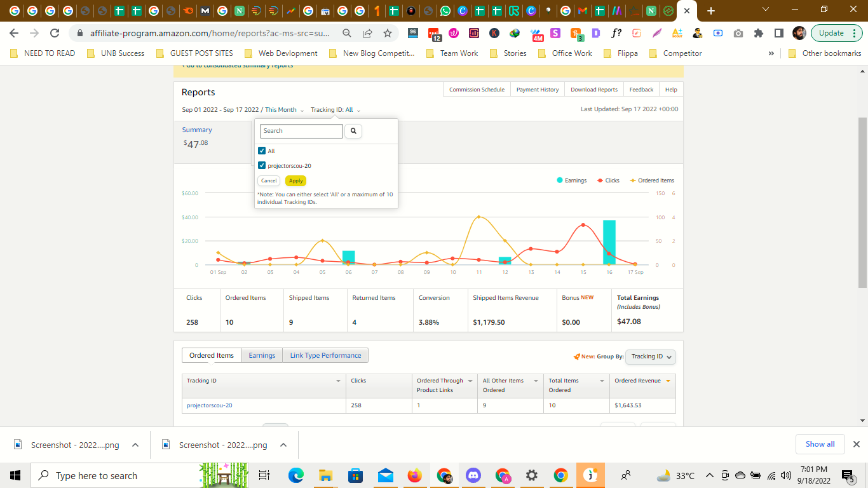This screenshot has height=488, width=868.
Task: Collapse the 'Tracking ID: All' dropdown
Action: [336, 110]
